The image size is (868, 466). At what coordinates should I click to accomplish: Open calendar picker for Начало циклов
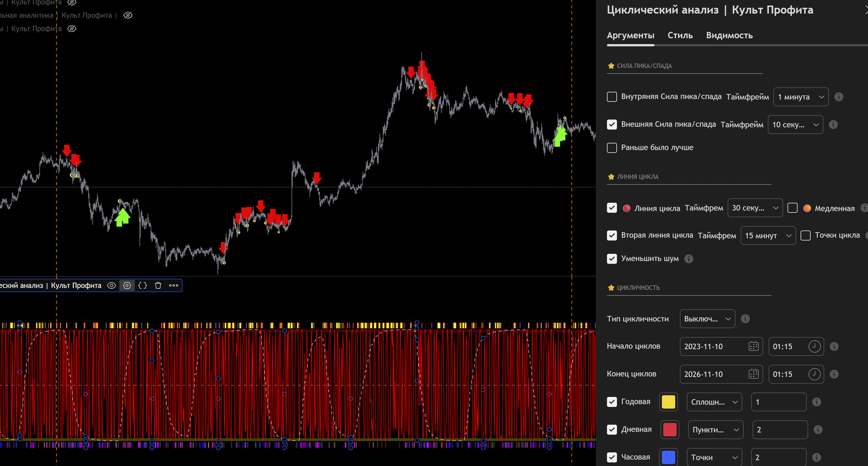click(x=753, y=346)
